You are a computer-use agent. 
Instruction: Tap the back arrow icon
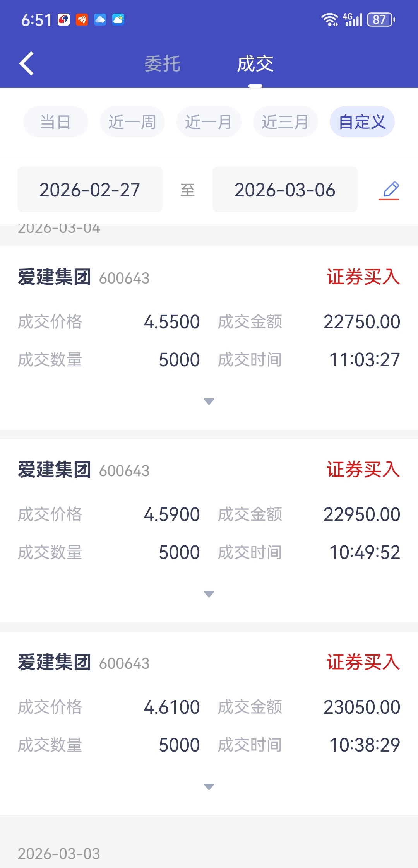pyautogui.click(x=26, y=63)
